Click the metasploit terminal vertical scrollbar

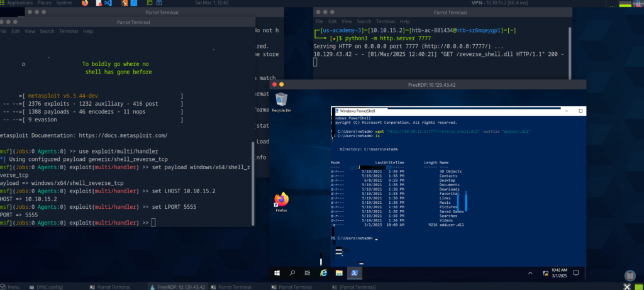click(253, 183)
